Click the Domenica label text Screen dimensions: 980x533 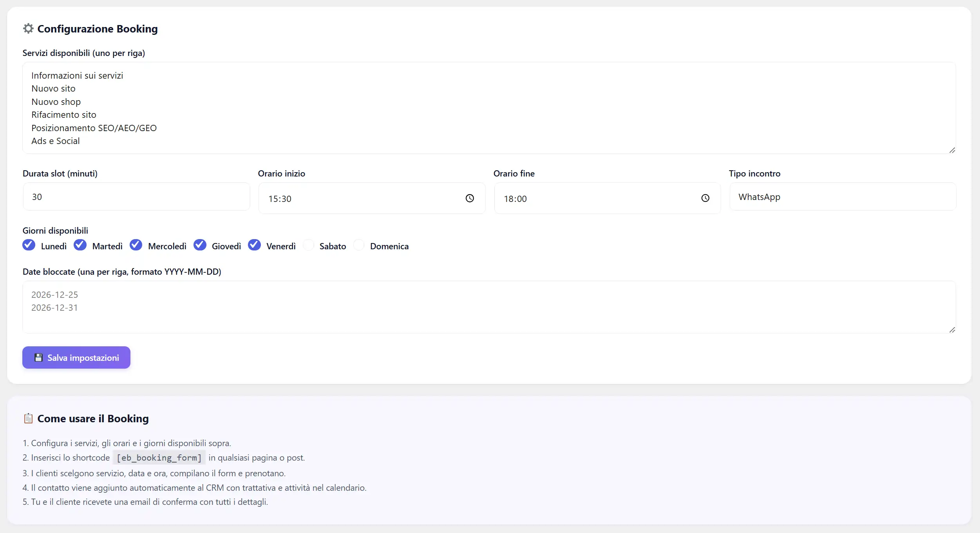(389, 246)
